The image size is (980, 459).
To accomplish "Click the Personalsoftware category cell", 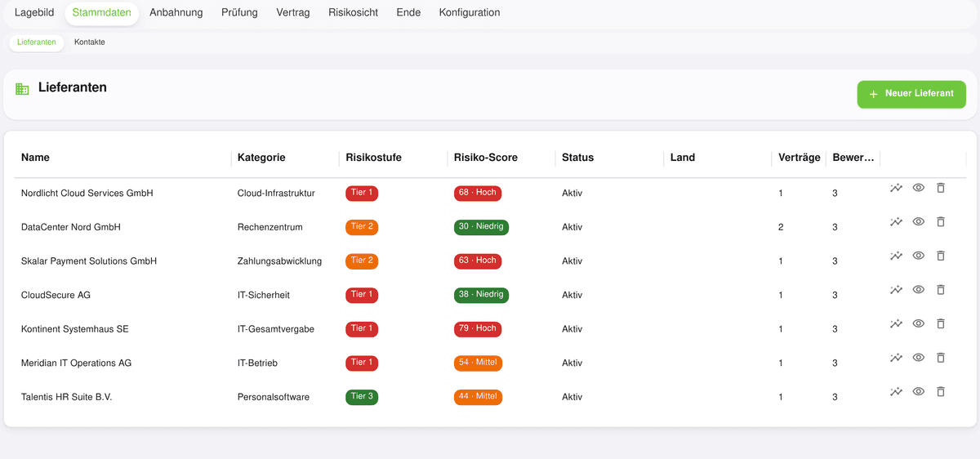I will click(274, 397).
